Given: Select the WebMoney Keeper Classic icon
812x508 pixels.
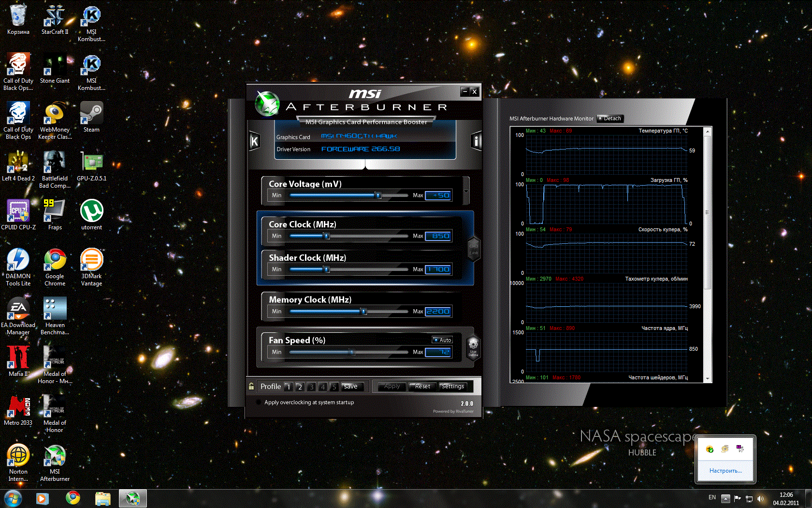Looking at the screenshot, I should [55, 121].
